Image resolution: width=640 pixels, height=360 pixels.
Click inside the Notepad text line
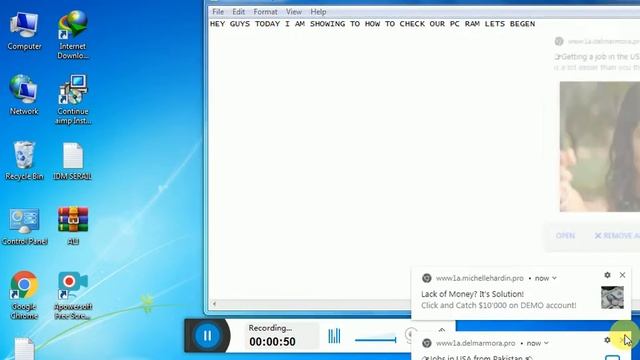(x=372, y=24)
